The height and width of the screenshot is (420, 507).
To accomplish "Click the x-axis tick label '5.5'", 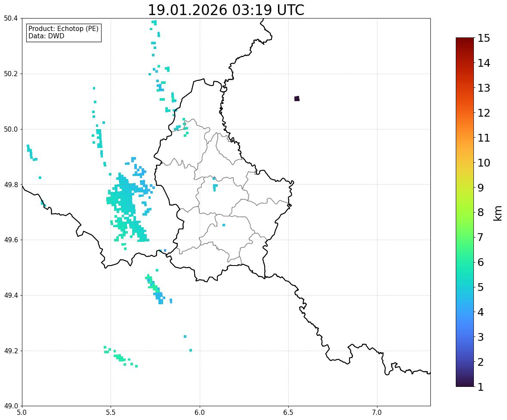I will tap(111, 413).
